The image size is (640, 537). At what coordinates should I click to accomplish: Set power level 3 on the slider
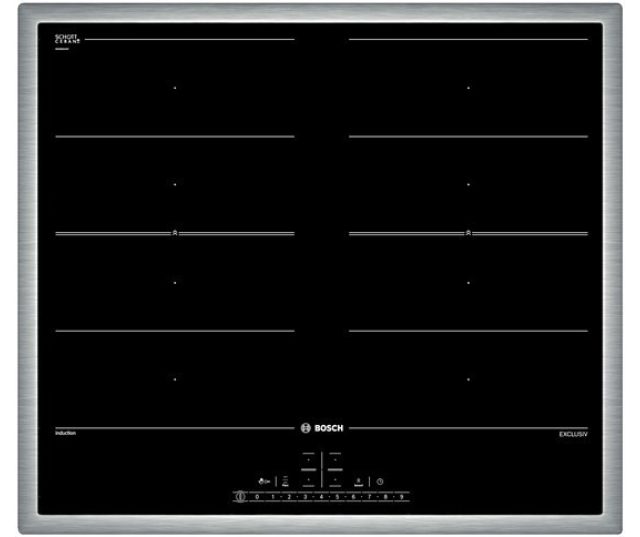pyautogui.click(x=305, y=497)
